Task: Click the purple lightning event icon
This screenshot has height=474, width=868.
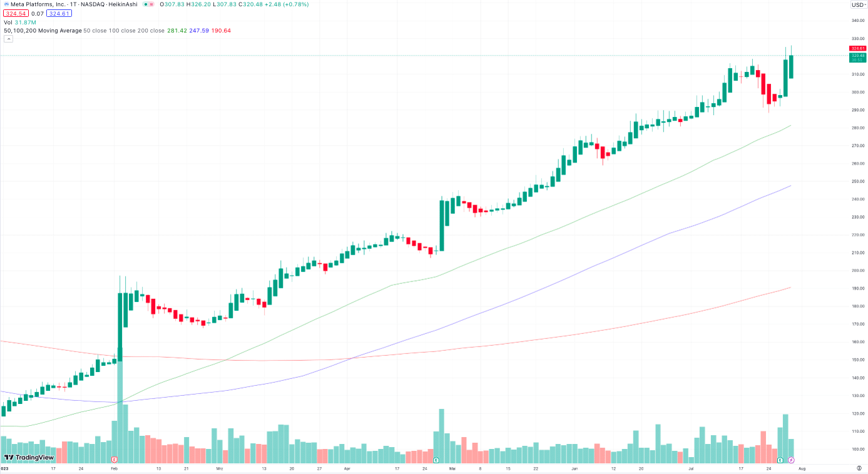Action: (790, 460)
